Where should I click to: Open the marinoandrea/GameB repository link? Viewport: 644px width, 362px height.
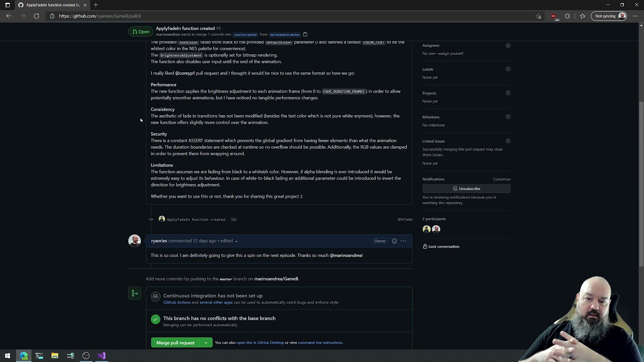(276, 279)
